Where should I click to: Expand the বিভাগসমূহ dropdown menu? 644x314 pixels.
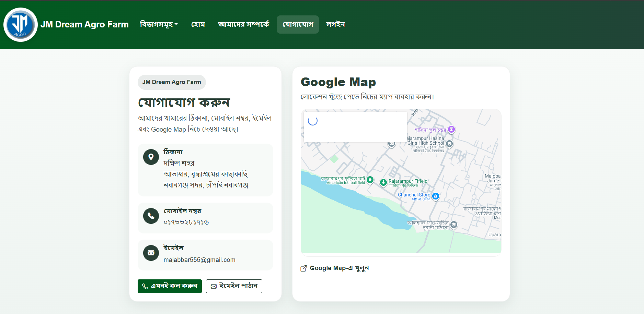click(x=159, y=24)
